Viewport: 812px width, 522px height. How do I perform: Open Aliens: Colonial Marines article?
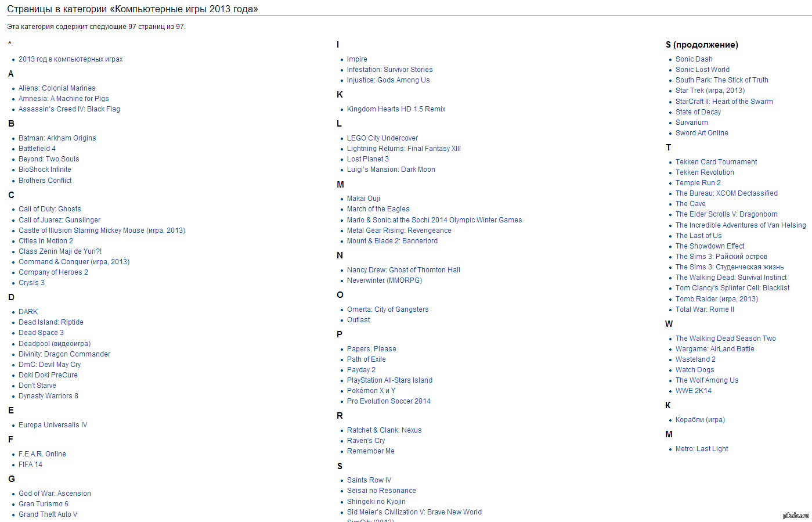tap(57, 88)
